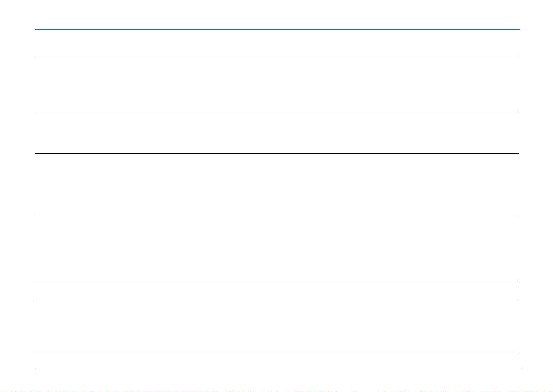Click the sixth black horizontal divider line
This screenshot has height=392, width=553.
coord(276,301)
